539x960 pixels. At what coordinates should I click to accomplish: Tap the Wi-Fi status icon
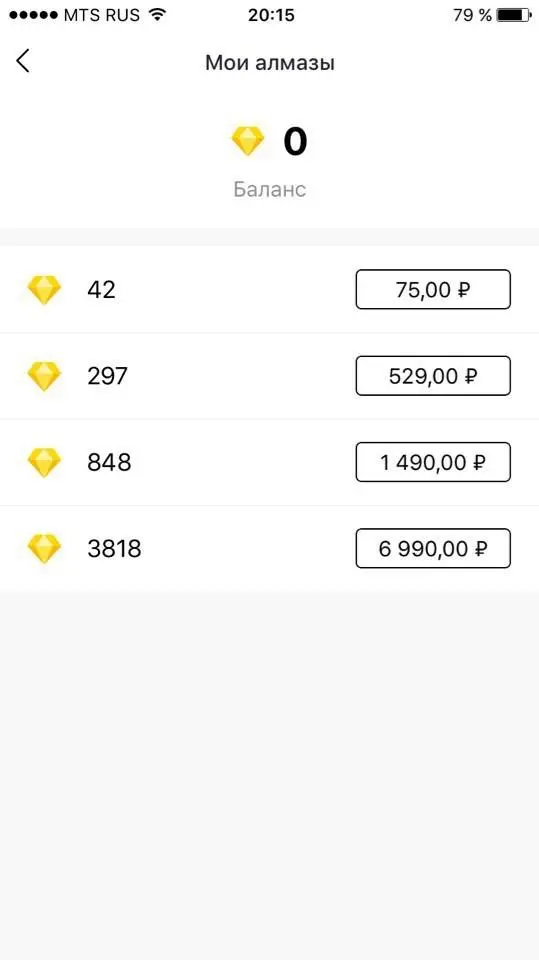point(158,15)
